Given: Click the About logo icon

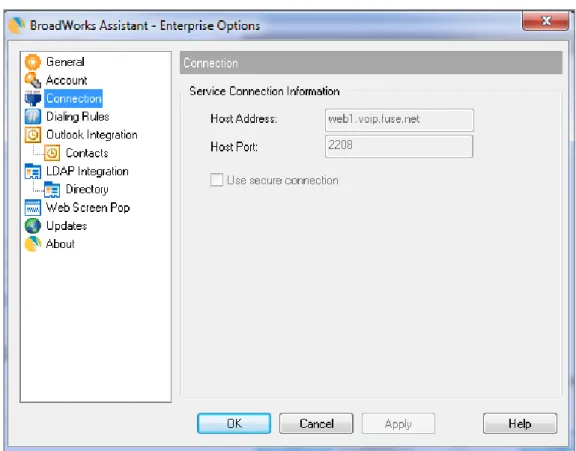Looking at the screenshot, I should (x=33, y=244).
